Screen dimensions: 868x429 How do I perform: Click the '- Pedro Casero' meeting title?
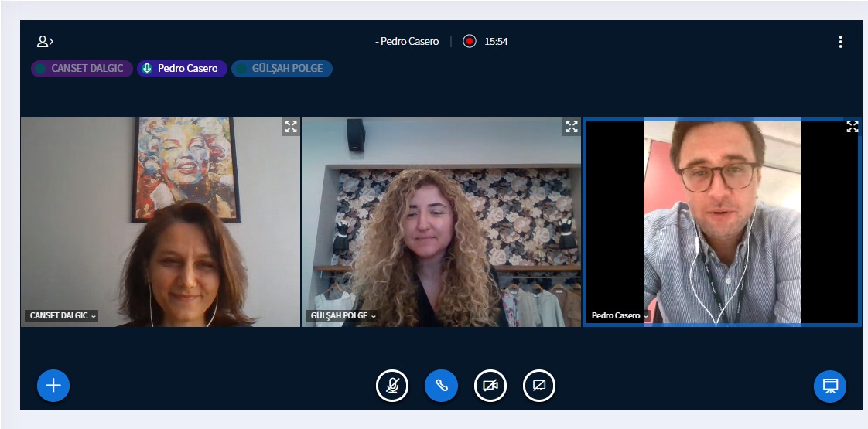(407, 42)
